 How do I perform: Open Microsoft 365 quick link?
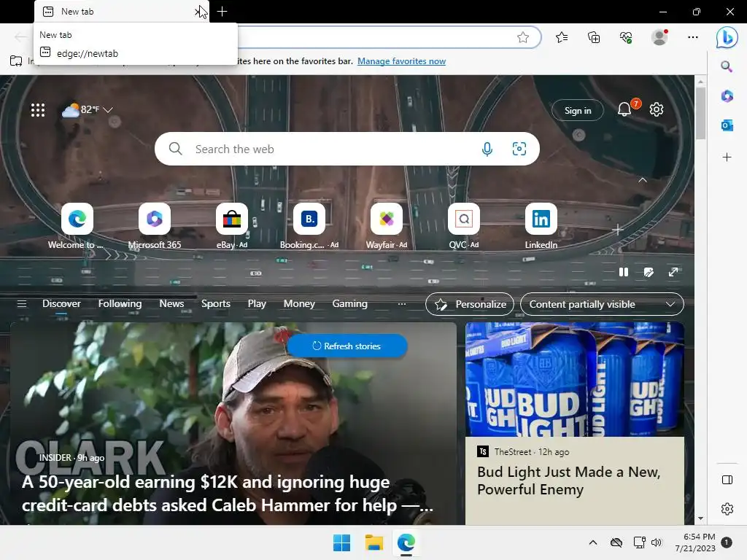click(155, 219)
